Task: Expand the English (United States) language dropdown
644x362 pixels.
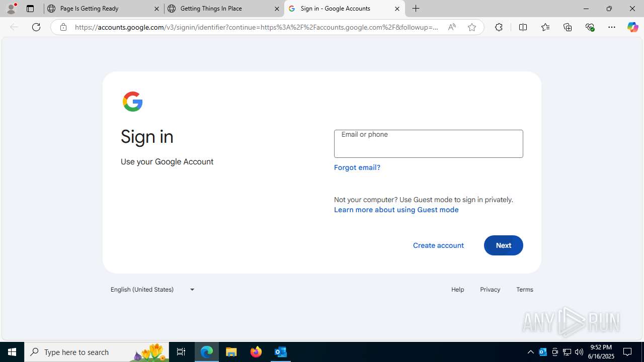Action: coord(152,290)
